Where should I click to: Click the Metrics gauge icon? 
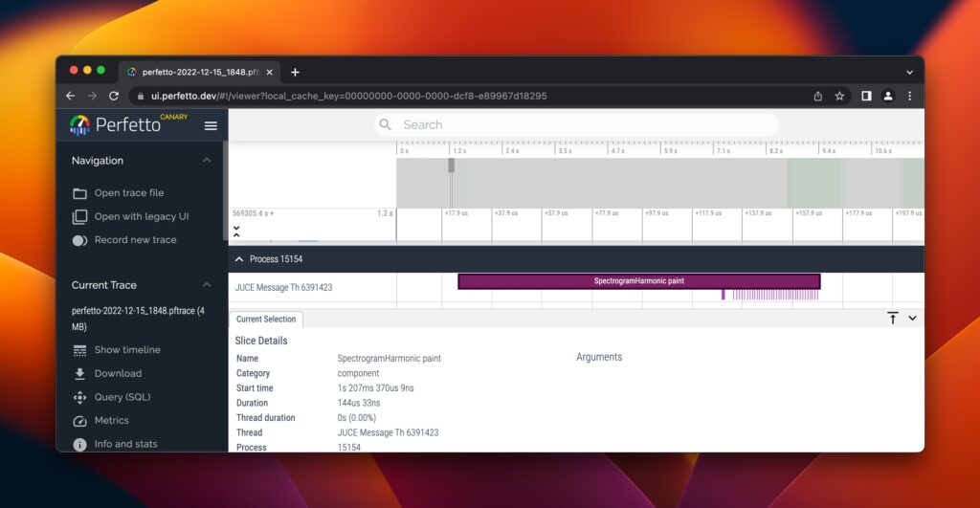point(80,421)
